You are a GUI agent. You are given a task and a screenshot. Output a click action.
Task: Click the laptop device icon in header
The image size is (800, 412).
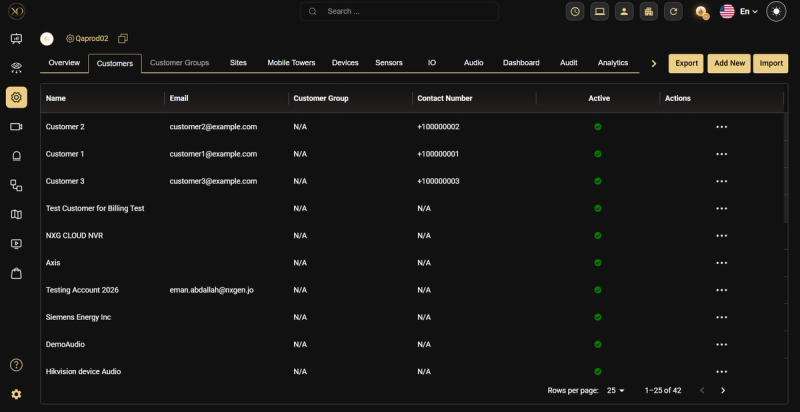[599, 12]
